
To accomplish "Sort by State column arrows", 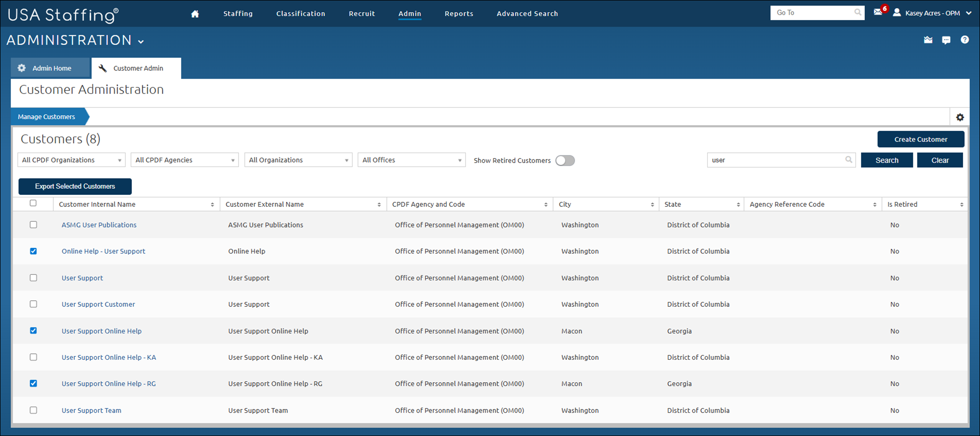I will click(738, 204).
